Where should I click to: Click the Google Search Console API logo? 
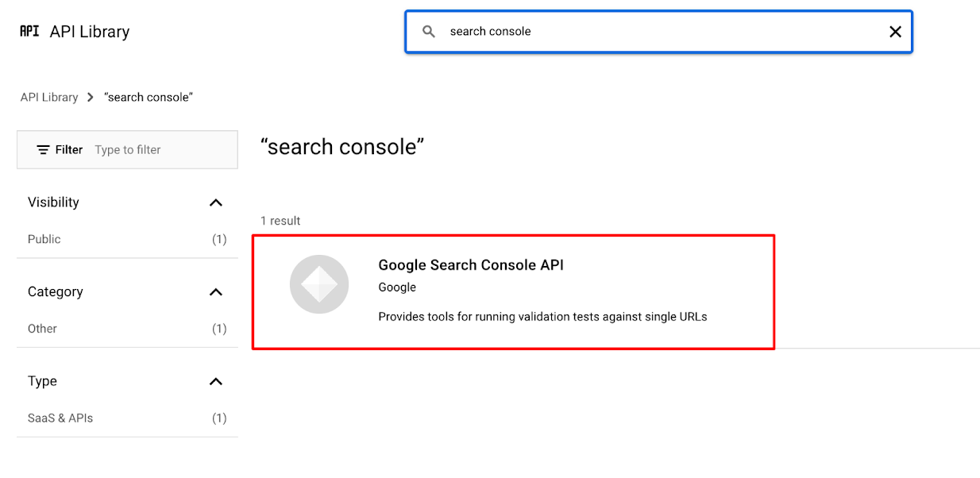click(x=319, y=284)
